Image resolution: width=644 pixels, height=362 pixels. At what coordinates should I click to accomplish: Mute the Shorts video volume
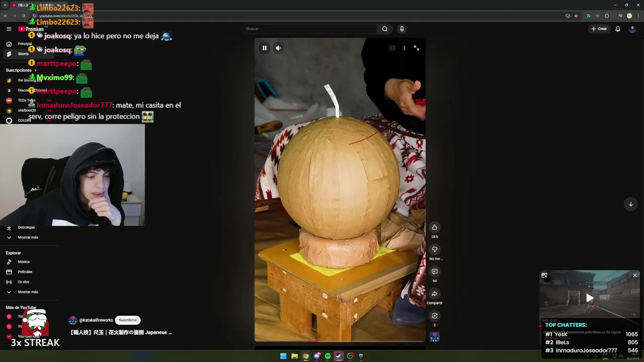pyautogui.click(x=278, y=48)
